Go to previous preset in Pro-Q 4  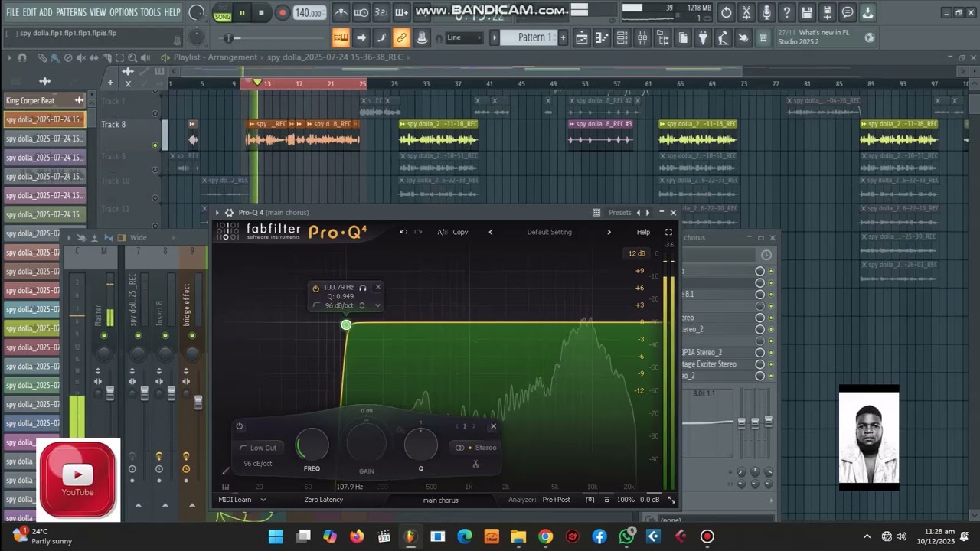tap(491, 232)
